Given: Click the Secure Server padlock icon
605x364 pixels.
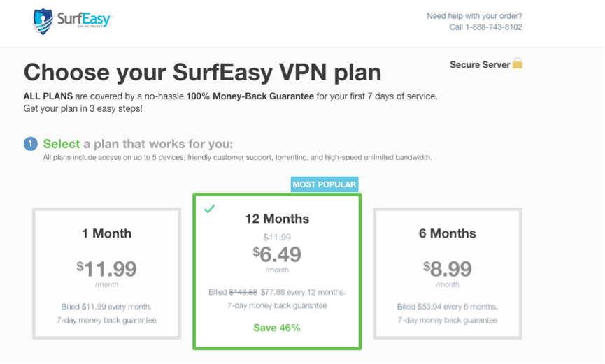Looking at the screenshot, I should (x=518, y=64).
